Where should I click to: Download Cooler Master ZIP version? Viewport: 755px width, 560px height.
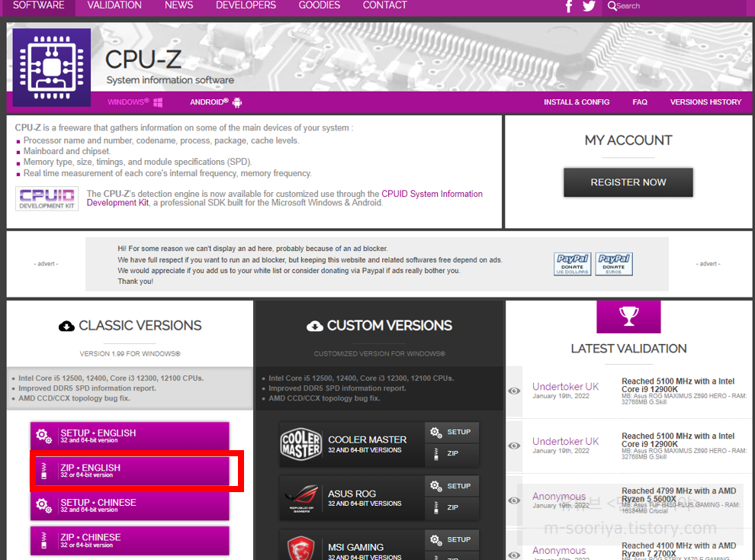(x=451, y=454)
